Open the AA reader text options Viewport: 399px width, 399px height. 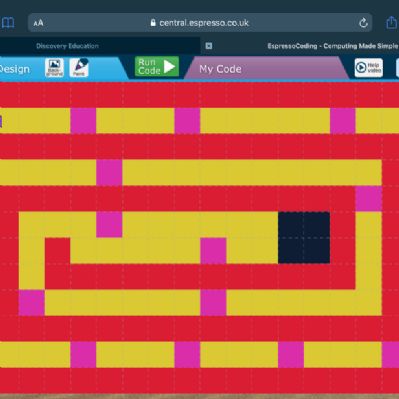38,23
